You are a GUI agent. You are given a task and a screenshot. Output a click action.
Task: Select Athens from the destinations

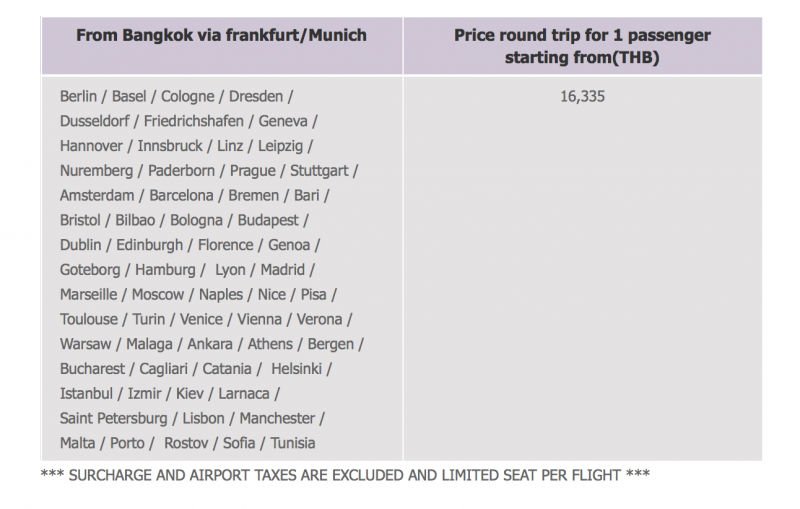click(270, 344)
